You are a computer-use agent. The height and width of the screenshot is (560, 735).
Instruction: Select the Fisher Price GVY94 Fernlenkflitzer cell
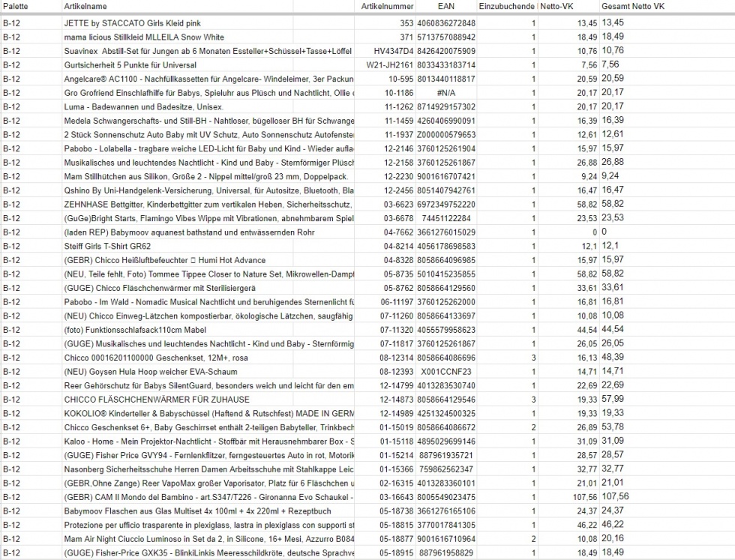click(208, 456)
